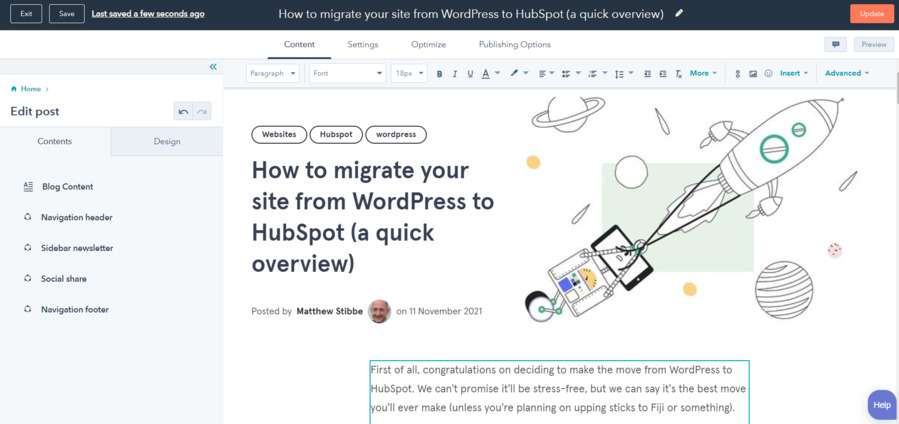Viewport: 899px width, 424px height.
Task: Select Social share in contents list
Action: (64, 278)
